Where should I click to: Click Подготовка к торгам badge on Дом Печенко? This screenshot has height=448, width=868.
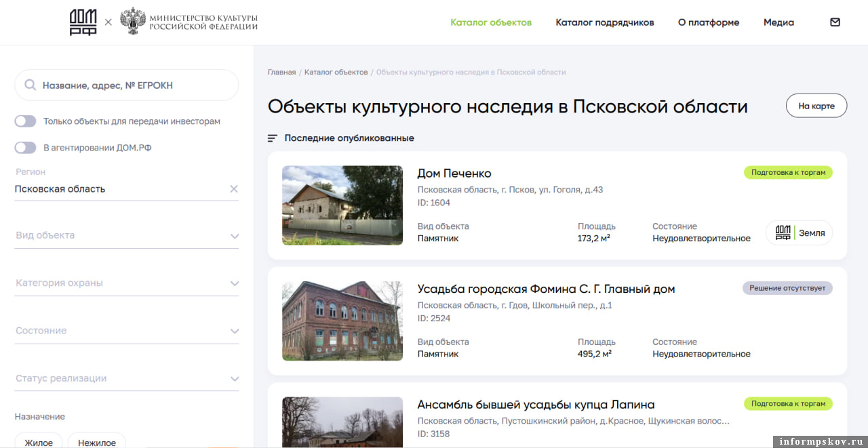[x=788, y=172]
